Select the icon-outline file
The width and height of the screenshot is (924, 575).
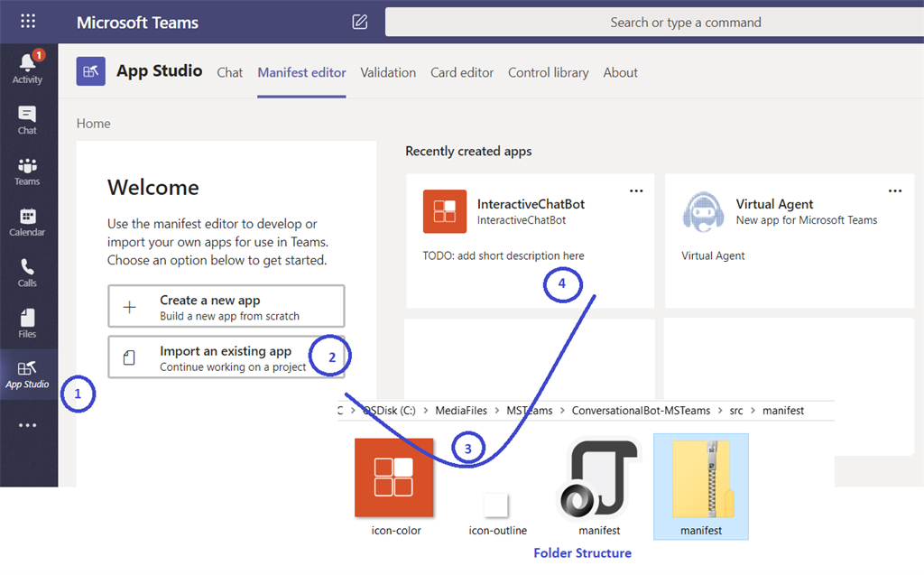(x=497, y=514)
